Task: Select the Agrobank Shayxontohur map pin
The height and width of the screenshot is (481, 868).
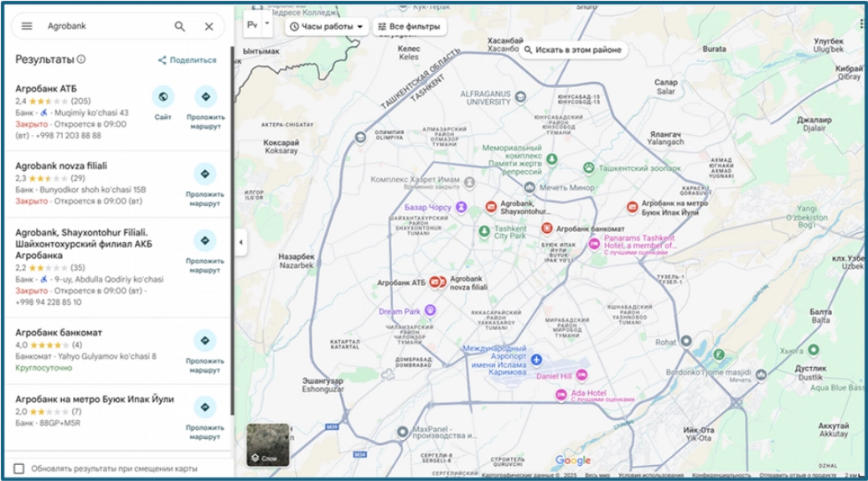Action: 491,207
